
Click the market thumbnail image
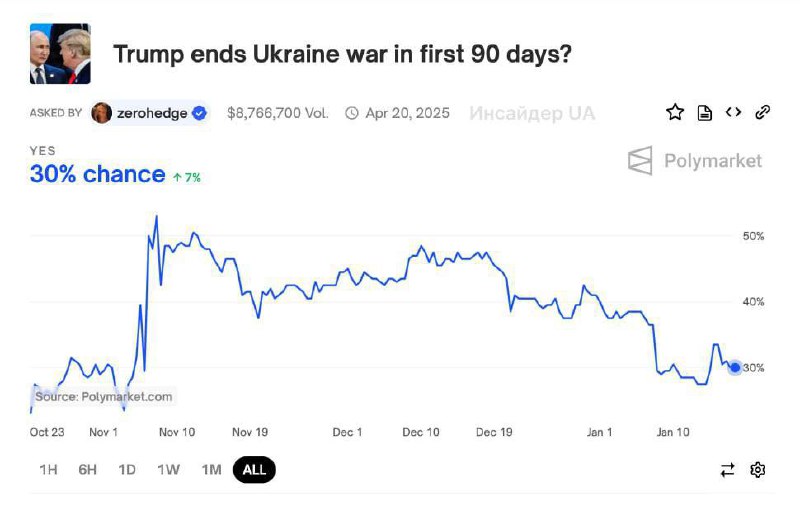click(60, 55)
